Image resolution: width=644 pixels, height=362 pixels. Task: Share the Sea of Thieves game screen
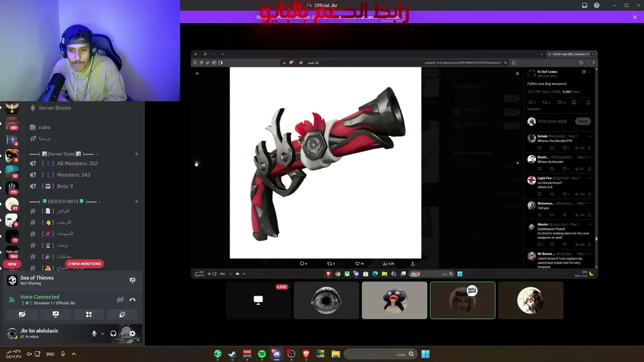[132, 280]
